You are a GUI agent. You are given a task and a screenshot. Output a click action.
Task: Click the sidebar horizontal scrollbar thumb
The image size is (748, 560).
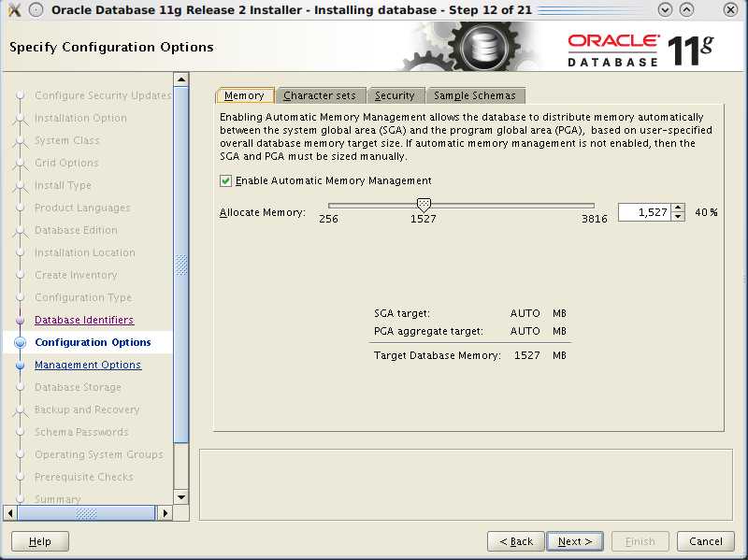[x=86, y=513]
